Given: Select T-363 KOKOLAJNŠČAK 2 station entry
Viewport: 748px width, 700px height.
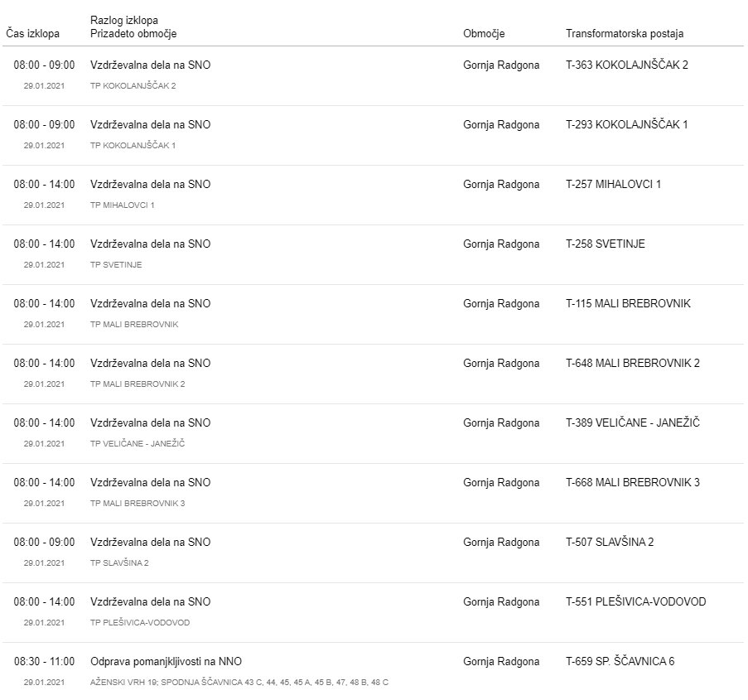Looking at the screenshot, I should point(626,65).
